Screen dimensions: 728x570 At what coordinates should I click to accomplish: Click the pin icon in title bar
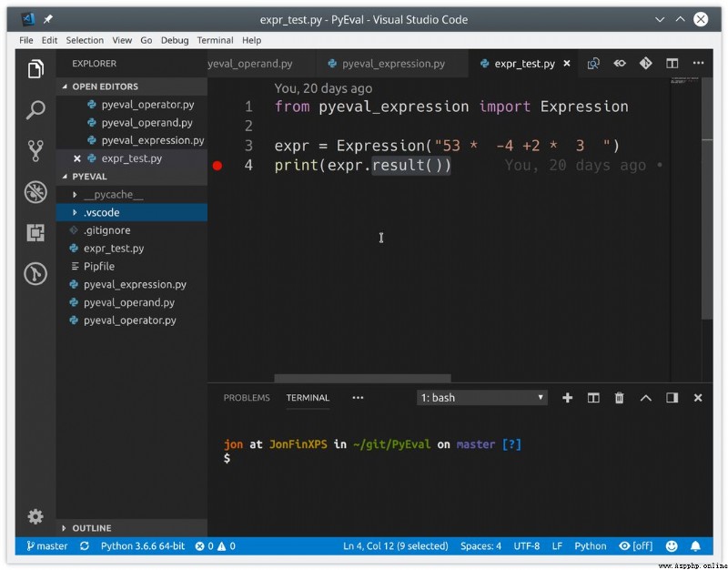pos(48,19)
